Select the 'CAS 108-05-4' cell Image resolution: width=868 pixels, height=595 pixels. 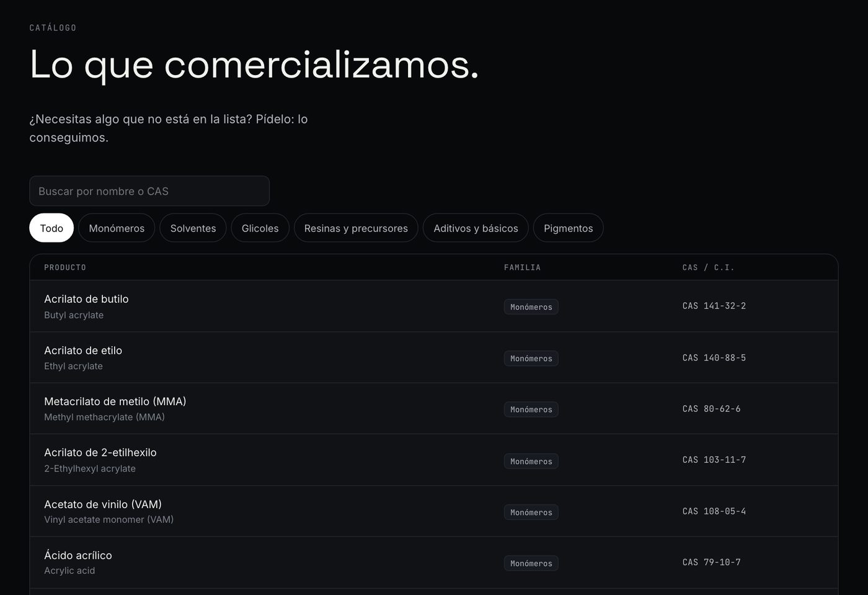714,511
